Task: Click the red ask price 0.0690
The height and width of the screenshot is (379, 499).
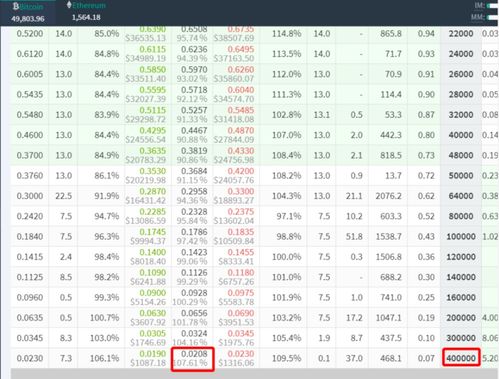Action: coord(241,313)
